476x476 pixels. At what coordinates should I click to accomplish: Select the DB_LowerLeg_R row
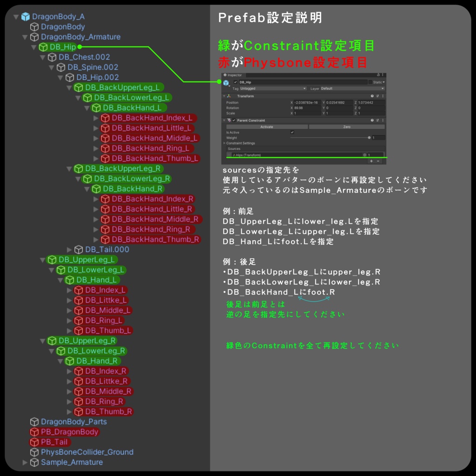tap(92, 351)
